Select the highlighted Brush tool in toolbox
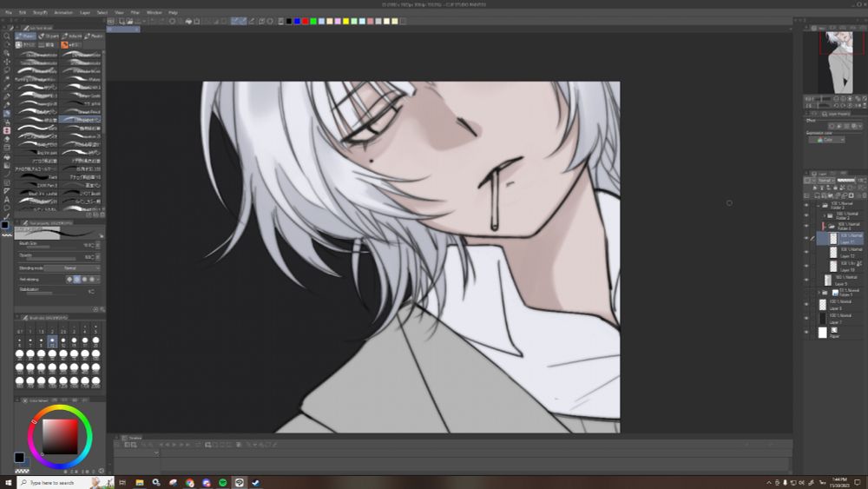 tap(7, 114)
